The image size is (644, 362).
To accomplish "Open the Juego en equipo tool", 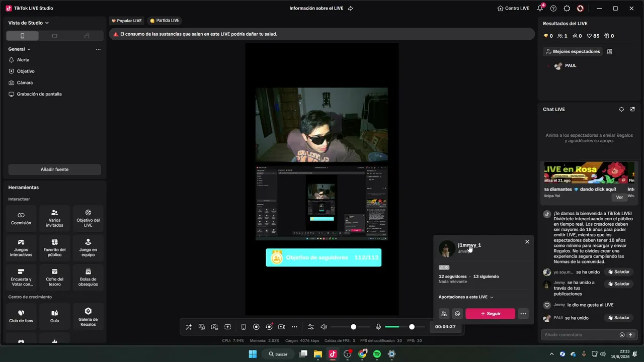I will (88, 248).
